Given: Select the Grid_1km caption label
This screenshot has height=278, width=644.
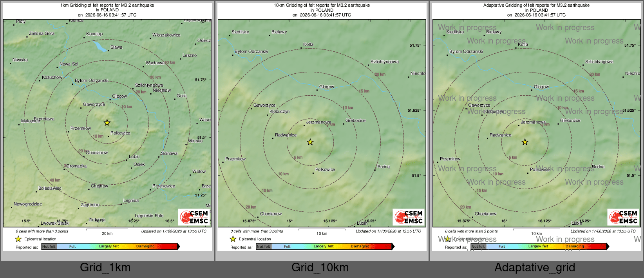Looking at the screenshot, I should coord(105,267).
